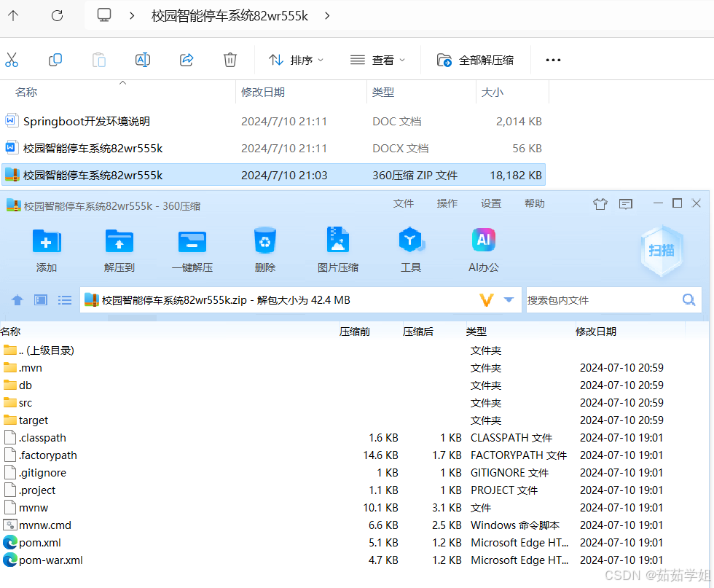
Task: Switch to thumbnail view in 360压缩
Action: coord(41,299)
